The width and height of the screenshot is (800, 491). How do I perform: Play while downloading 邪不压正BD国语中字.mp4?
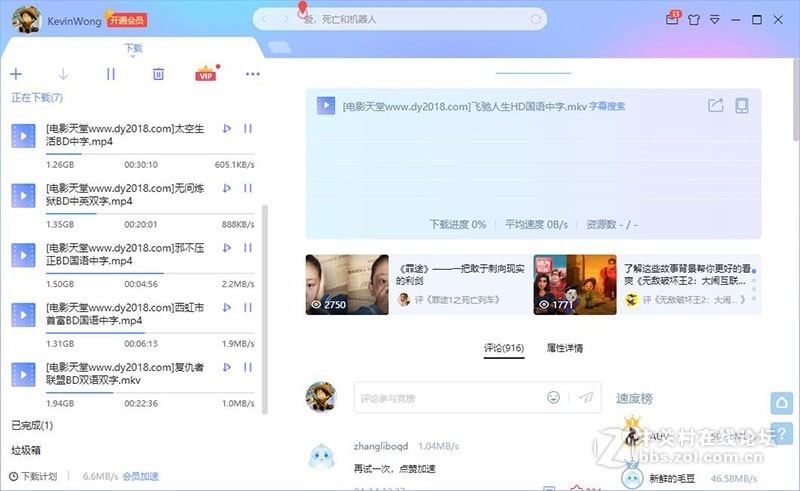pyautogui.click(x=227, y=248)
